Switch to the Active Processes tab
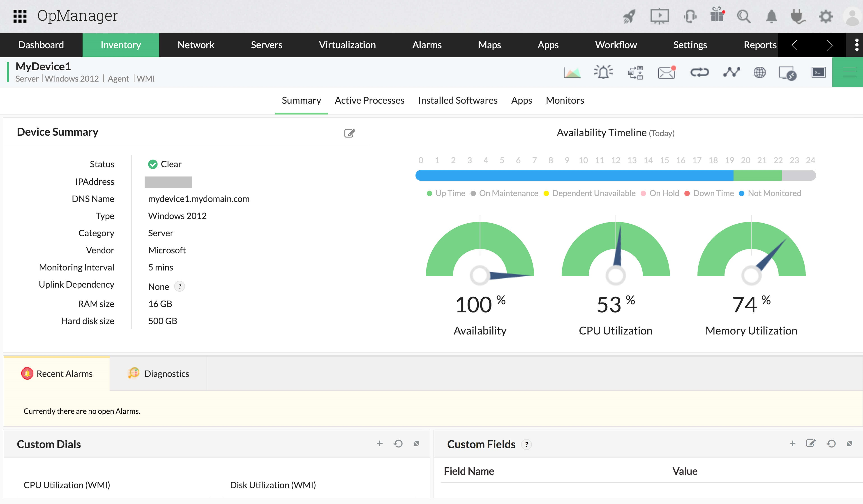Viewport: 863px width, 504px height. point(369,100)
